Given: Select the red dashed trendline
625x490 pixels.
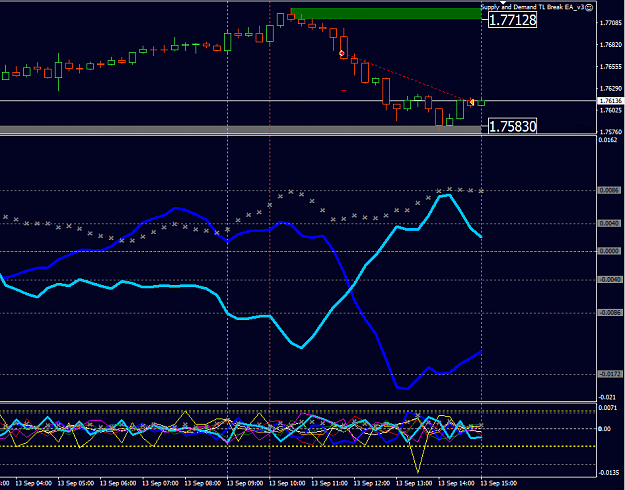Looking at the screenshot, I should pyautogui.click(x=407, y=77).
